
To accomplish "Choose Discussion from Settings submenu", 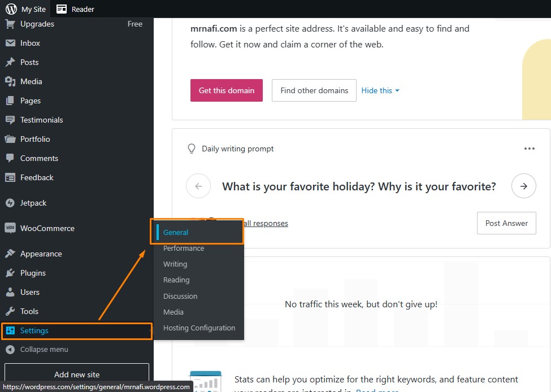I will (x=180, y=296).
